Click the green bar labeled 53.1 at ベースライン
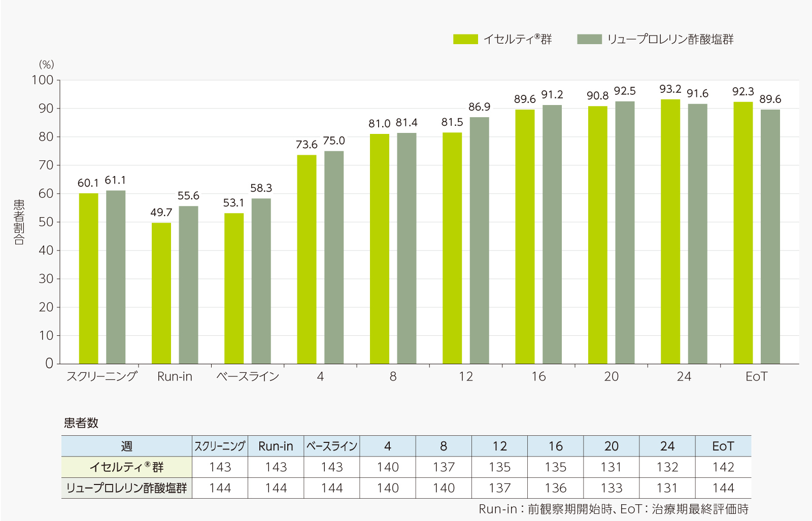 pos(234,288)
